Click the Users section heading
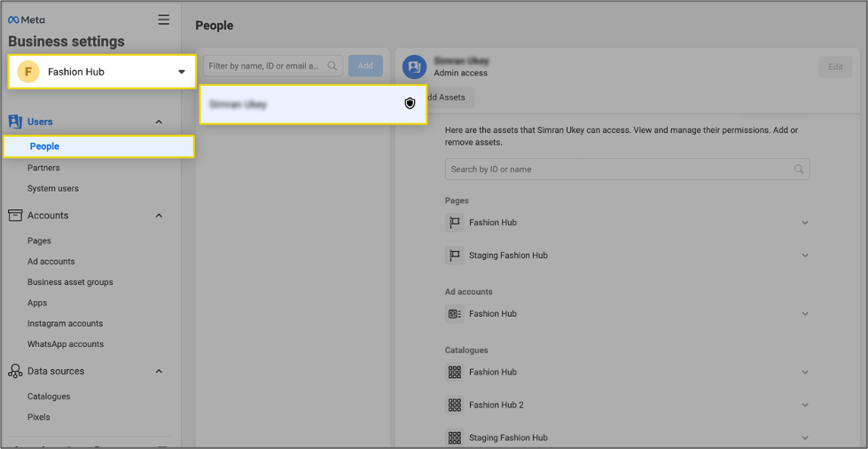Screen dimensions: 868x449 point(41,122)
